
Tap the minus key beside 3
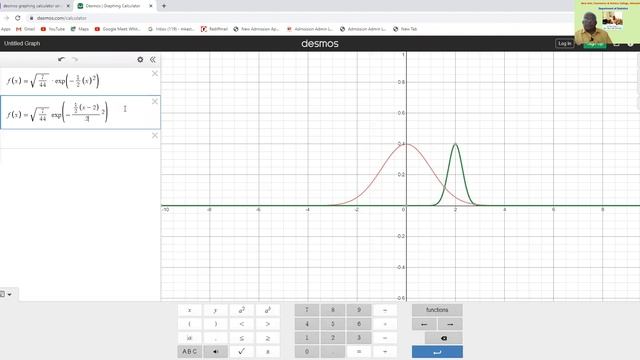point(385,338)
